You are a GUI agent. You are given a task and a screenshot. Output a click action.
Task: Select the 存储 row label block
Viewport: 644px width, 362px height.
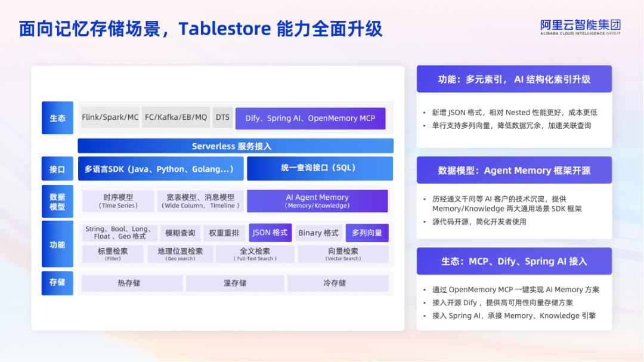point(57,283)
